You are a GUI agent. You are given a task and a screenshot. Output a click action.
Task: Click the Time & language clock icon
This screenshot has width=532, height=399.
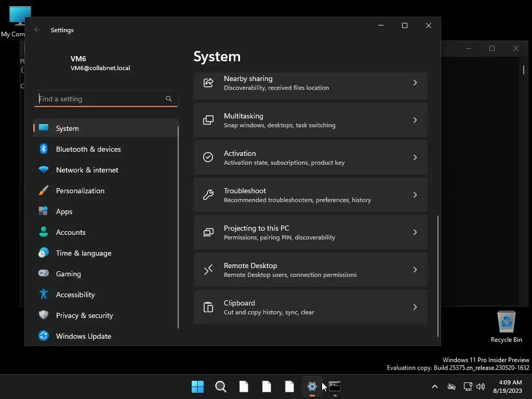44,253
